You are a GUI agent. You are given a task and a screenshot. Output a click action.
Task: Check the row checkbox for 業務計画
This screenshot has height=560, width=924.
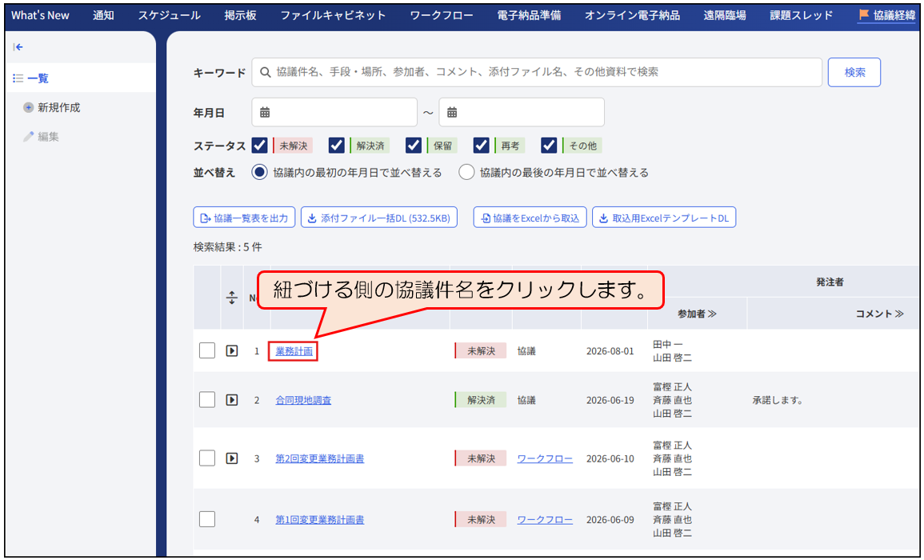point(207,350)
